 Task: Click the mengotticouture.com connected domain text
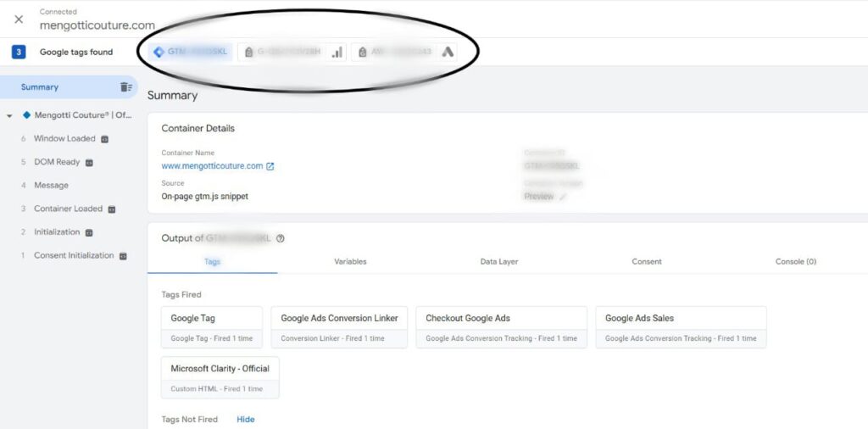[x=97, y=25]
